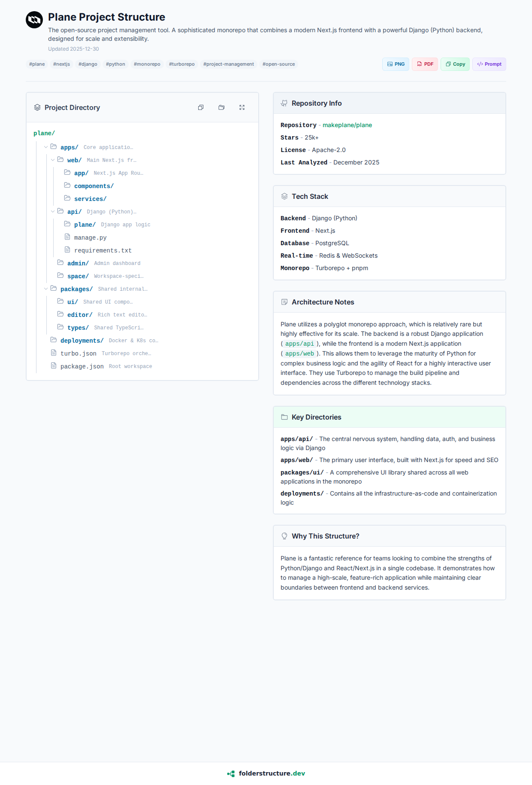The width and height of the screenshot is (532, 785).
Task: Click the Copy button
Action: pos(455,64)
